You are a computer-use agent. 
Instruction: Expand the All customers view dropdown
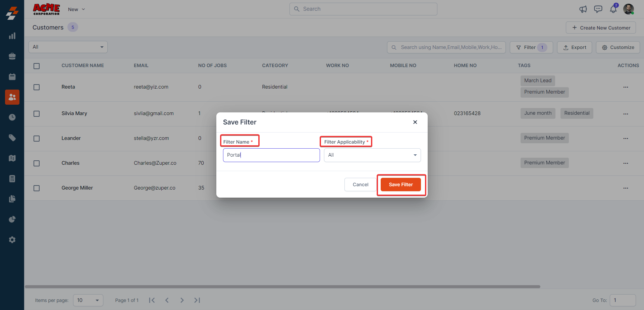click(68, 47)
